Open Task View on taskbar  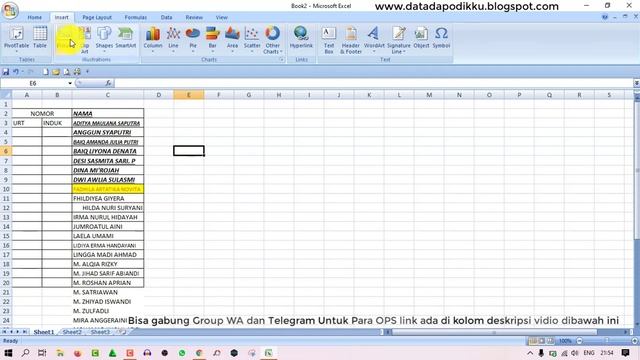pyautogui.click(x=42, y=353)
